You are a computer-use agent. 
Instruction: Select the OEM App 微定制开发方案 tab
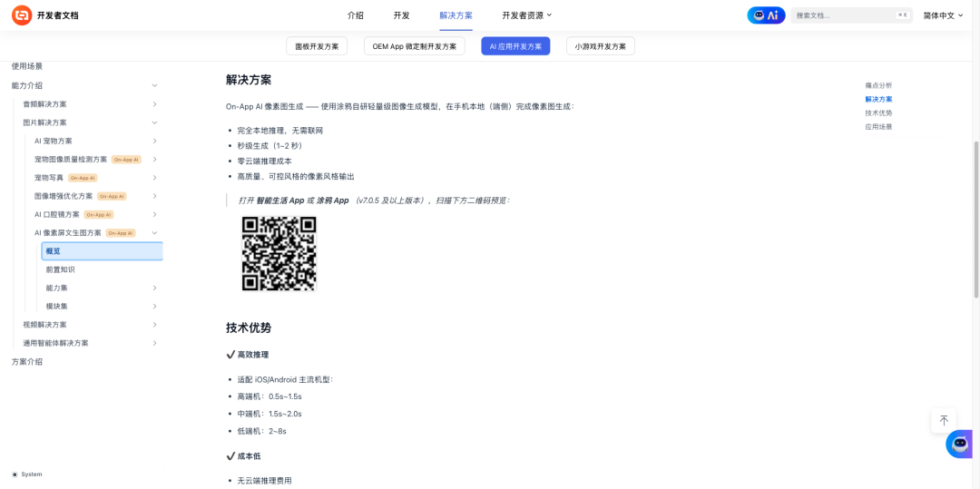click(x=415, y=46)
